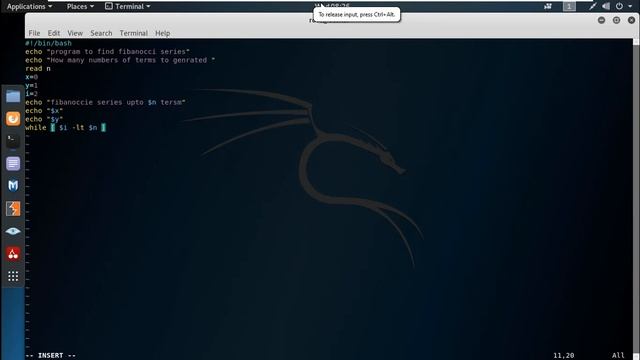640x360 pixels.
Task: Click the 'while [ $i -lt $n ]' line
Action: 65,128
